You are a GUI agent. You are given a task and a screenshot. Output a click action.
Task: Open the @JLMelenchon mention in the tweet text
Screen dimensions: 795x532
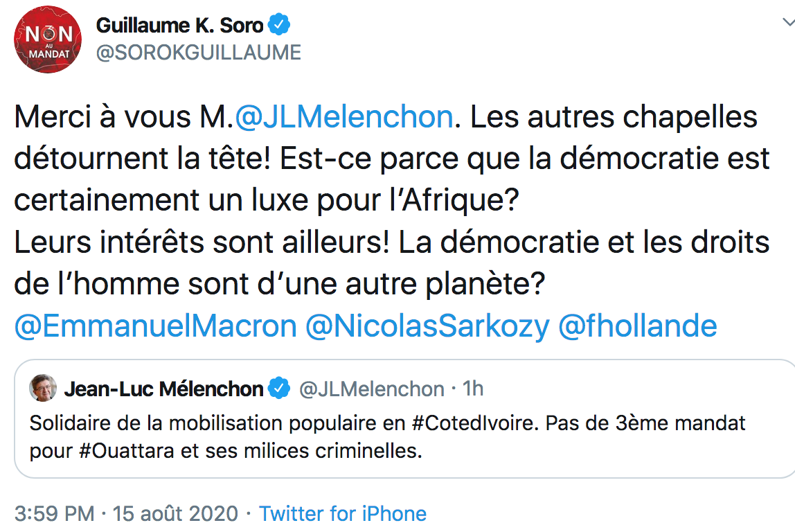(x=343, y=116)
